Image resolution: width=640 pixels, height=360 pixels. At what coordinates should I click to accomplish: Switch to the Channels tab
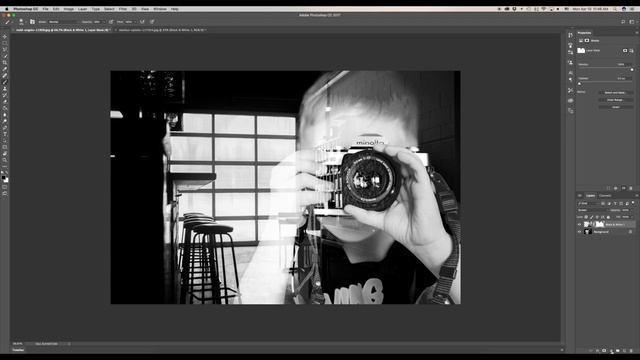pyautogui.click(x=605, y=196)
